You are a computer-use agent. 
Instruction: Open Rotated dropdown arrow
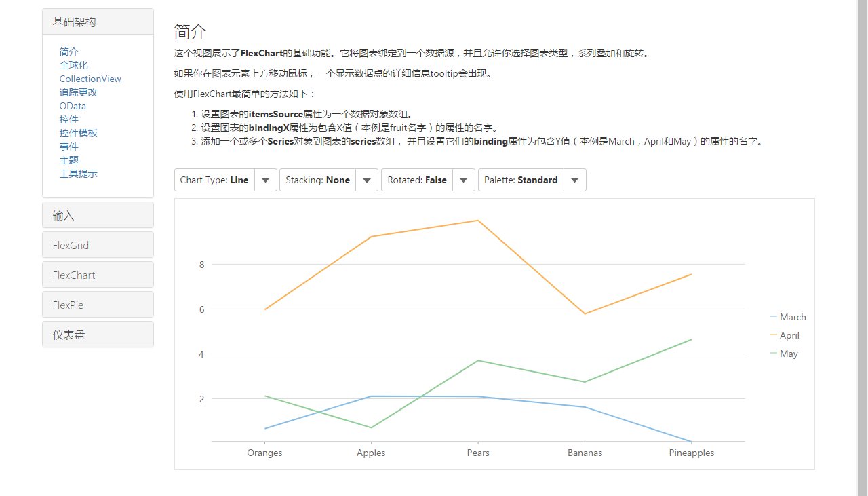point(464,180)
